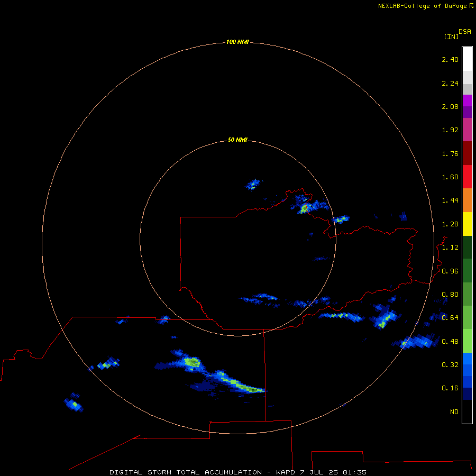The height and width of the screenshot is (476, 476).
Task: Click the 0.32 legend value
Action: click(450, 364)
